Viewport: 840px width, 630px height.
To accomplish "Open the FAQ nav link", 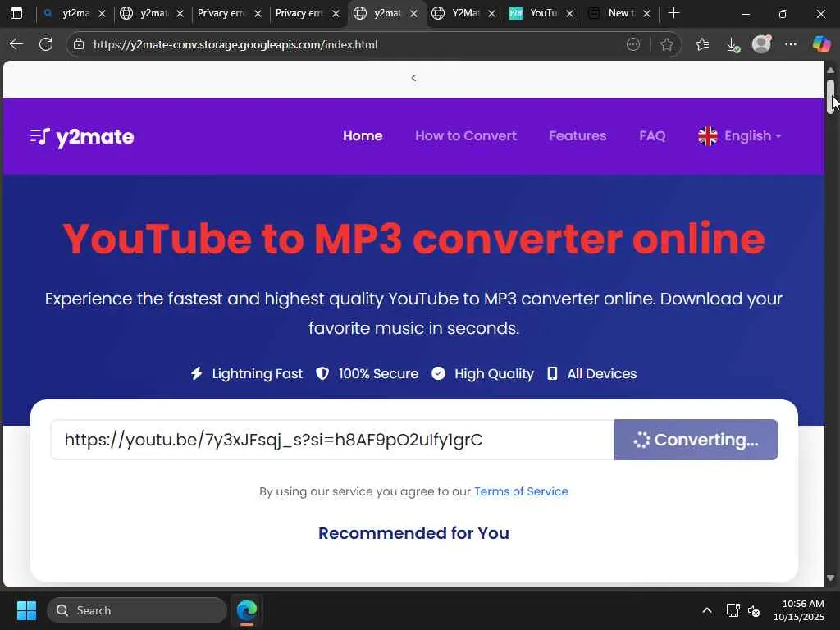I will point(652,136).
